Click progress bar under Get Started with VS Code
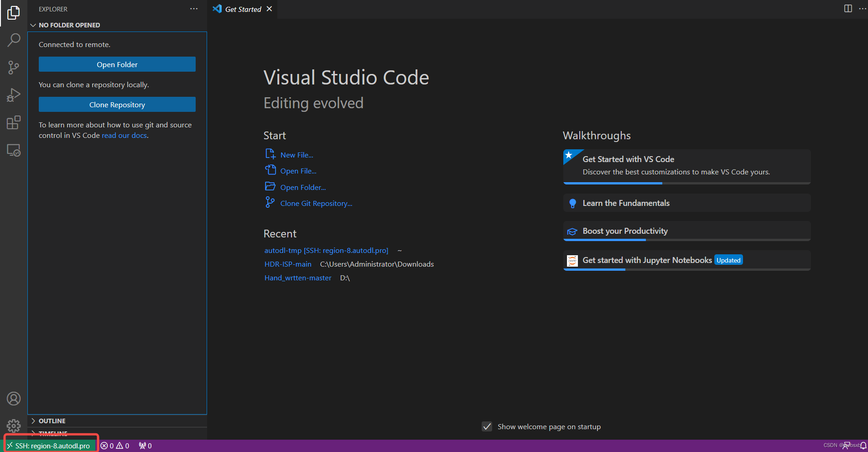This screenshot has height=452, width=868. [687, 183]
